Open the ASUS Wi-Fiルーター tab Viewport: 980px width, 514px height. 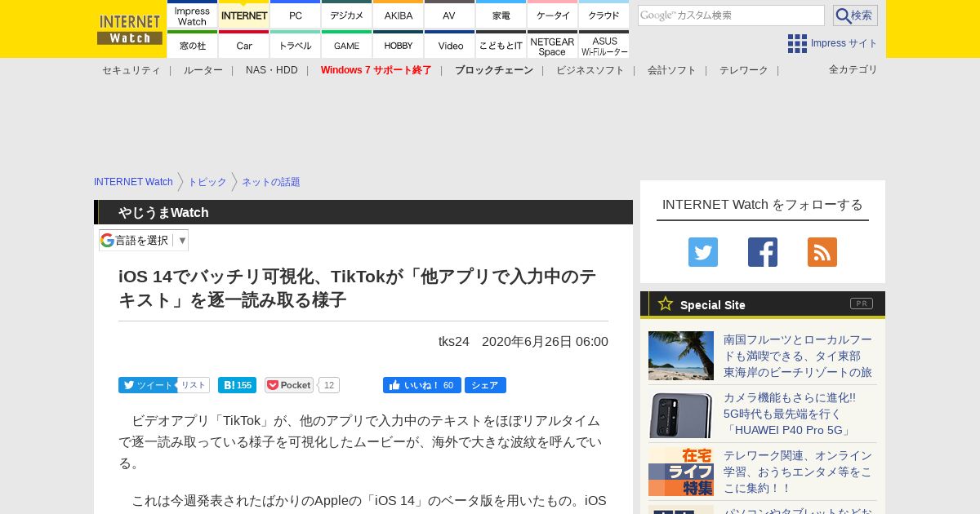(604, 45)
